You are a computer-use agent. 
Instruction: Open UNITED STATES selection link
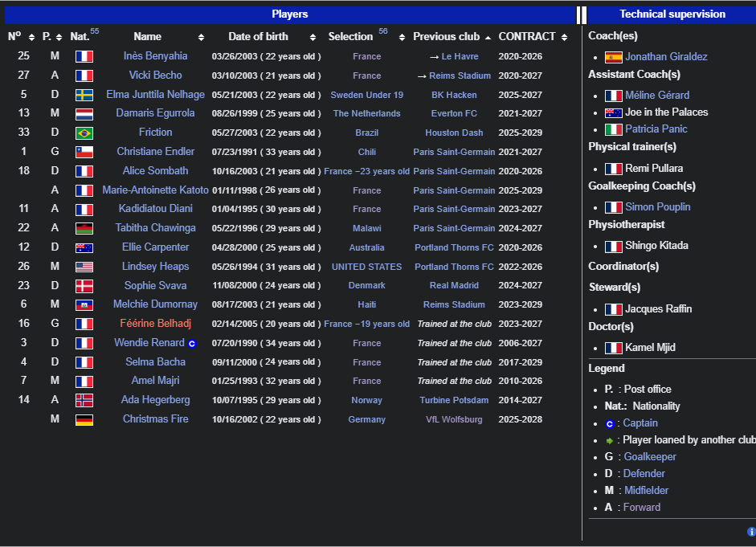[366, 267]
